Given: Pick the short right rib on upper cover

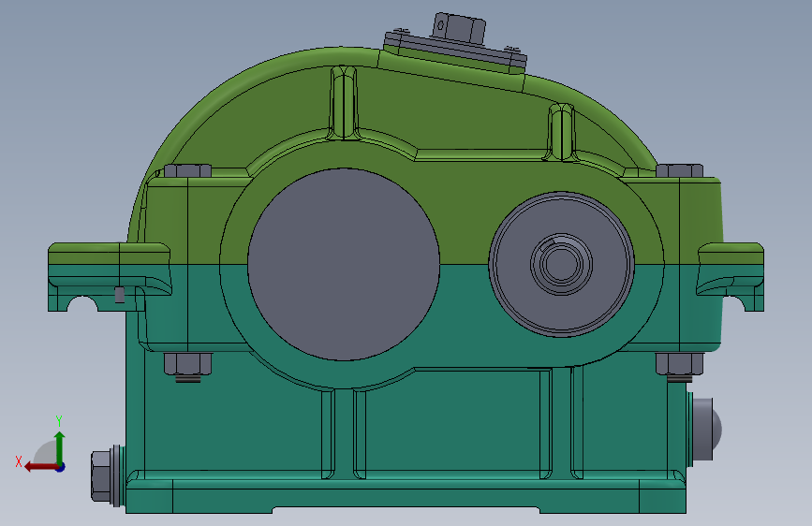Looking at the screenshot, I should pyautogui.click(x=561, y=131).
